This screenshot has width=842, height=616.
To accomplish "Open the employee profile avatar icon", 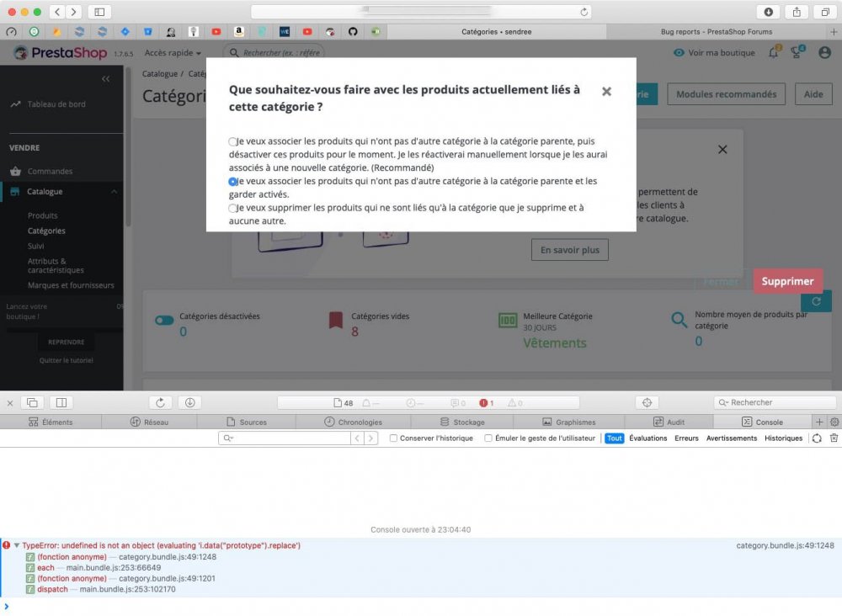I will pyautogui.click(x=825, y=52).
